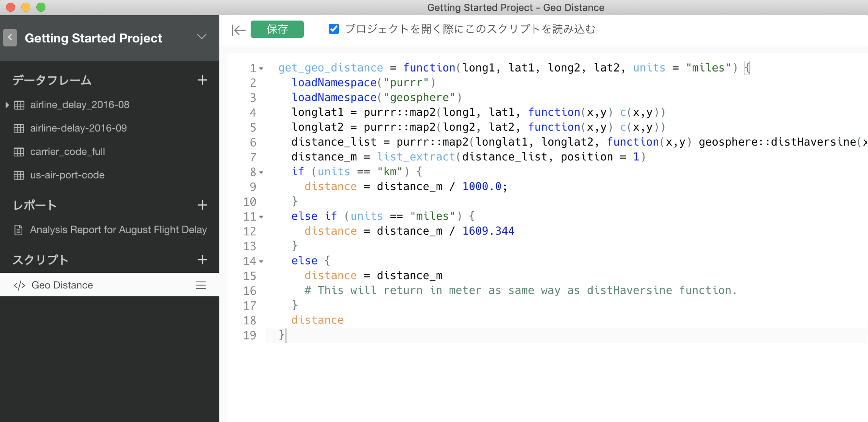Select the airline-delay-2016-09 data frame

point(78,128)
